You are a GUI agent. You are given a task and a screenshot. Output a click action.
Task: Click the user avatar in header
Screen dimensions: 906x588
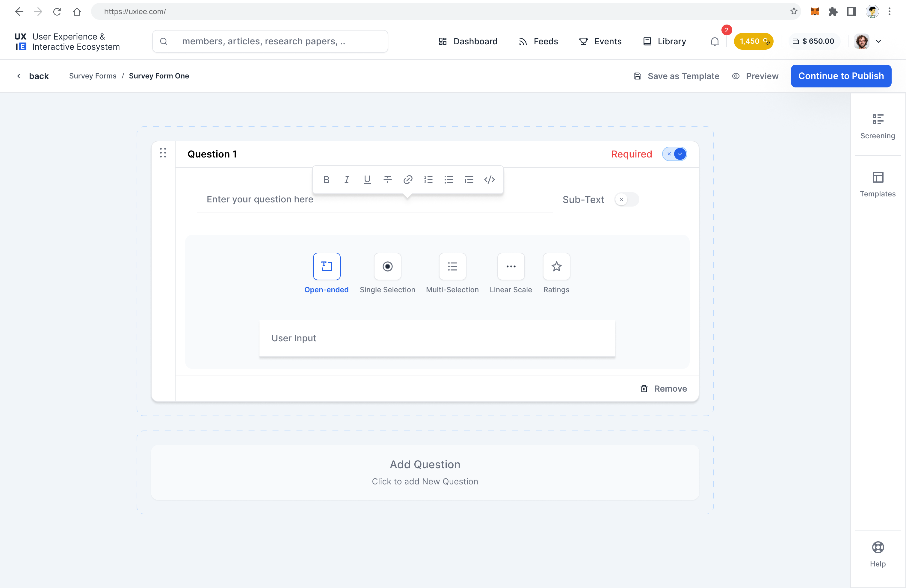pyautogui.click(x=862, y=41)
